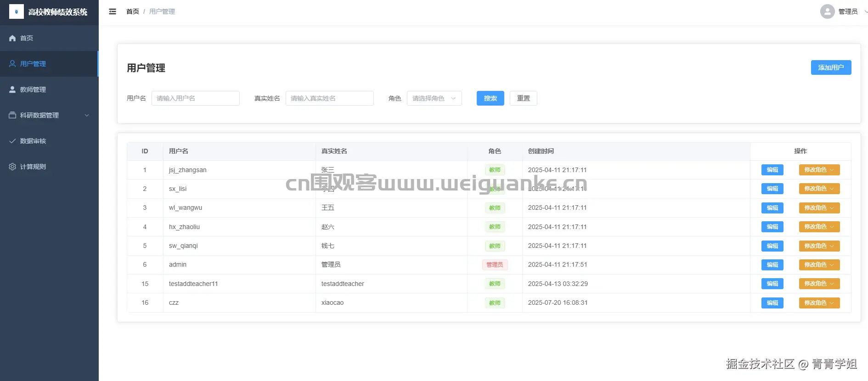
Task: Click the ID column header
Action: [x=145, y=151]
